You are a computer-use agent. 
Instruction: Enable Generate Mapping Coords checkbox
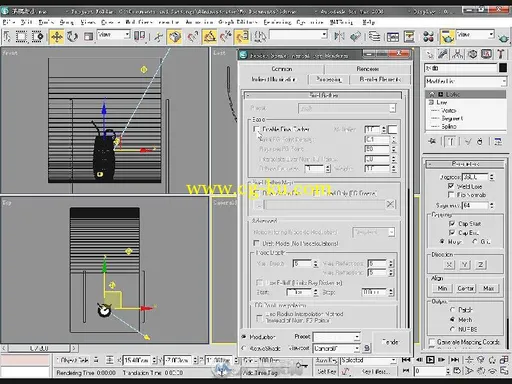tap(432, 342)
